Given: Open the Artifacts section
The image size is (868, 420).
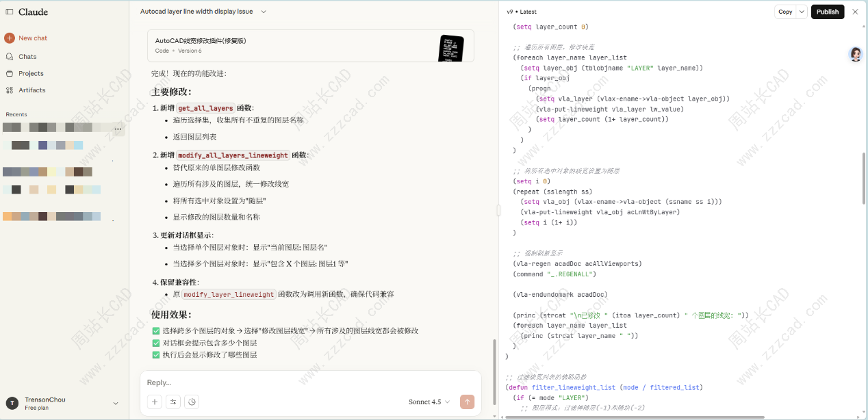Looking at the screenshot, I should pyautogui.click(x=31, y=90).
